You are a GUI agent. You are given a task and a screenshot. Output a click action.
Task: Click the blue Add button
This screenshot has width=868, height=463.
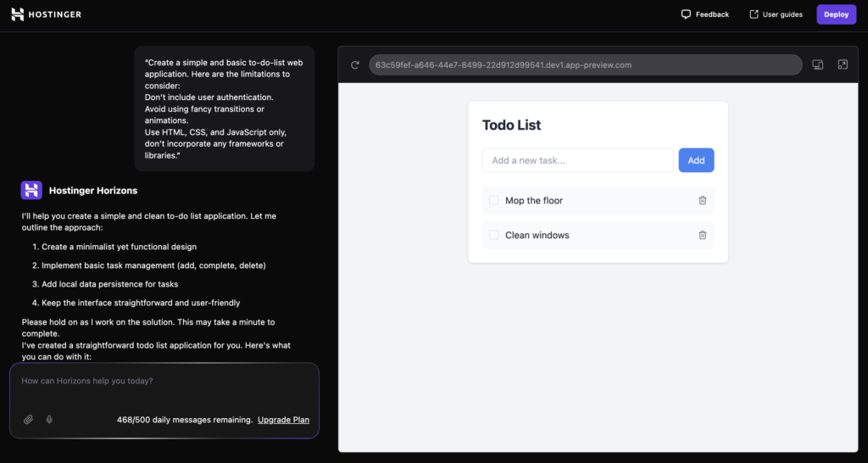pyautogui.click(x=696, y=160)
